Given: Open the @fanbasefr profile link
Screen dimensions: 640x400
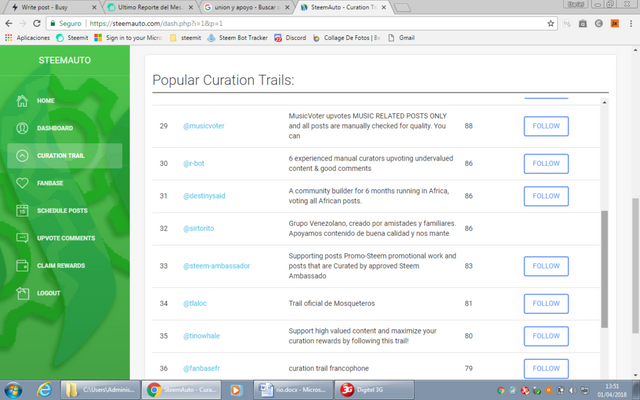Looking at the screenshot, I should point(201,368).
